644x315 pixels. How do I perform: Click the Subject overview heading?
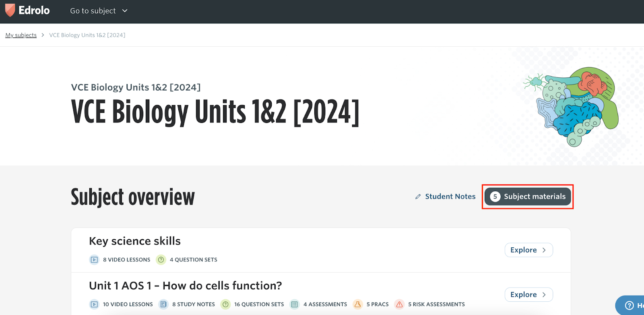pos(133,197)
